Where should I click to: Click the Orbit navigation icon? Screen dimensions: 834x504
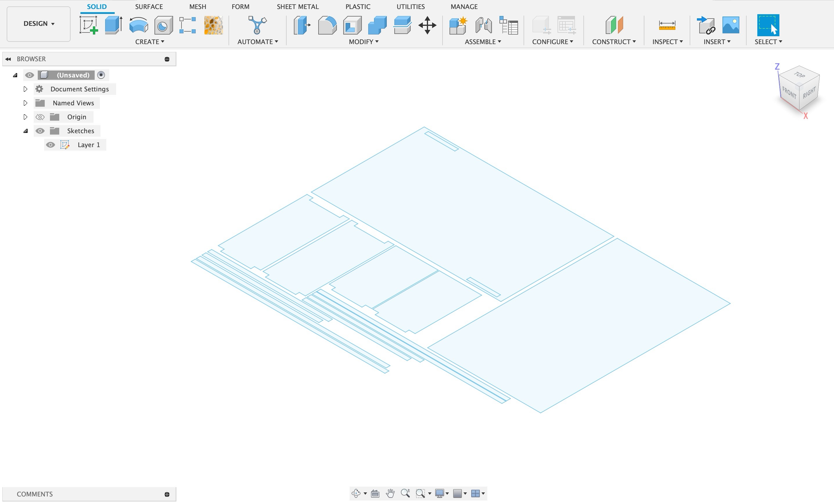[x=356, y=494]
